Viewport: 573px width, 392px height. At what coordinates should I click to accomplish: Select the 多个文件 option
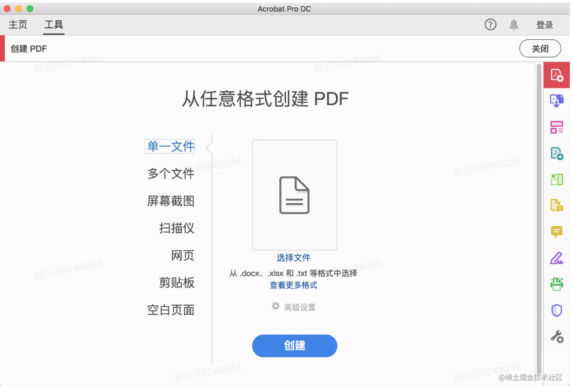point(171,173)
